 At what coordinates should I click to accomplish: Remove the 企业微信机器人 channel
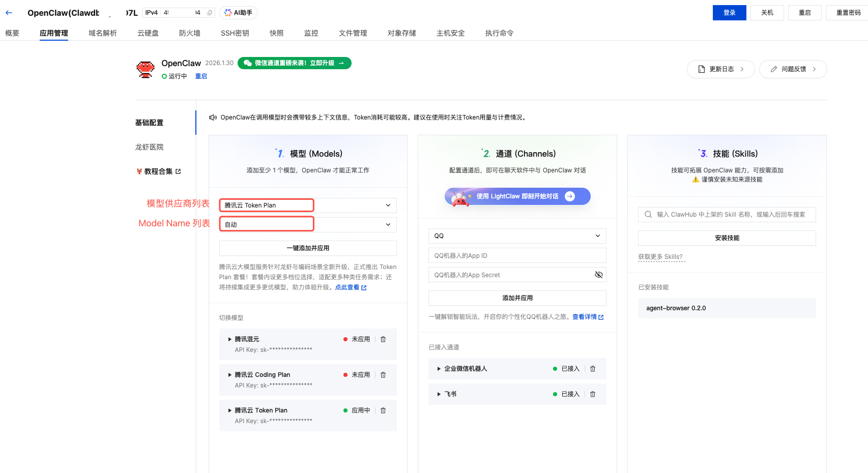coord(593,369)
